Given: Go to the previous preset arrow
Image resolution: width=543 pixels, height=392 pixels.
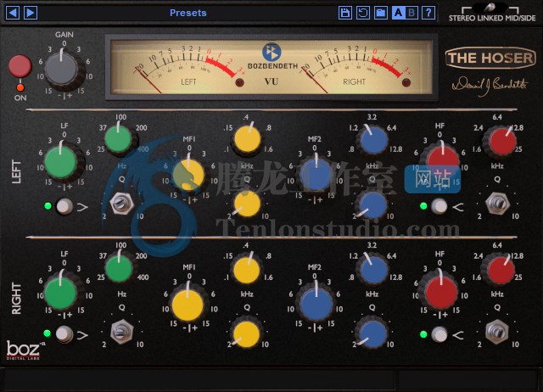Looking at the screenshot, I should (x=13, y=13).
